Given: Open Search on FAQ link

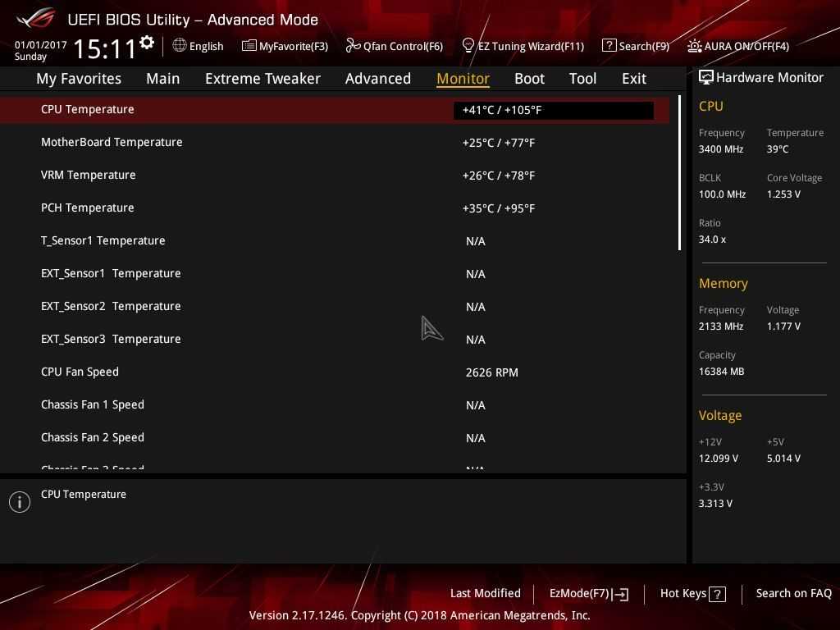Looking at the screenshot, I should tap(793, 593).
